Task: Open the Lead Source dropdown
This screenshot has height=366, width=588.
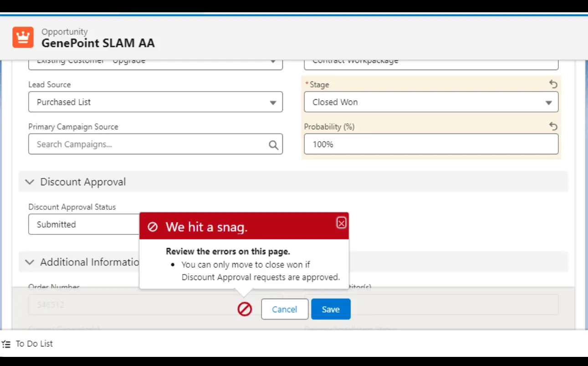Action: tap(155, 102)
